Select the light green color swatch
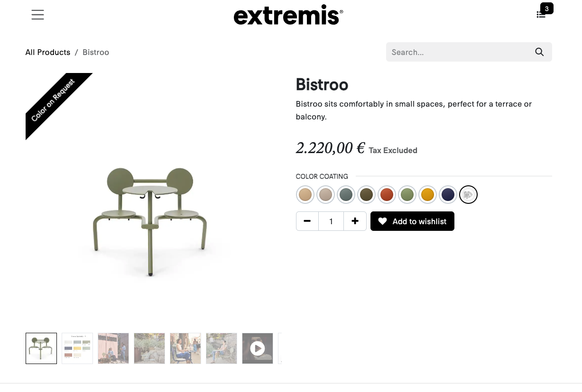 click(407, 194)
